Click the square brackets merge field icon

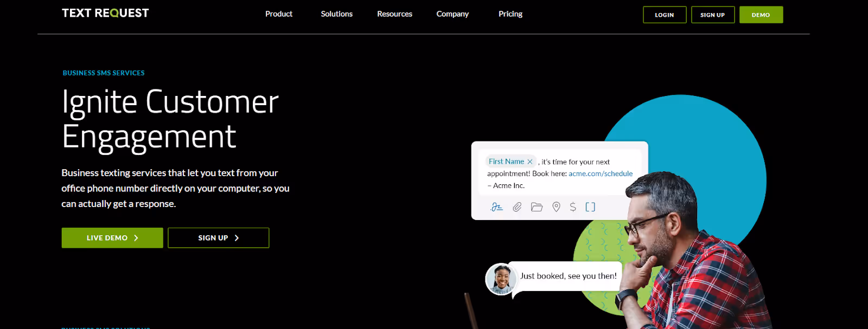click(590, 207)
